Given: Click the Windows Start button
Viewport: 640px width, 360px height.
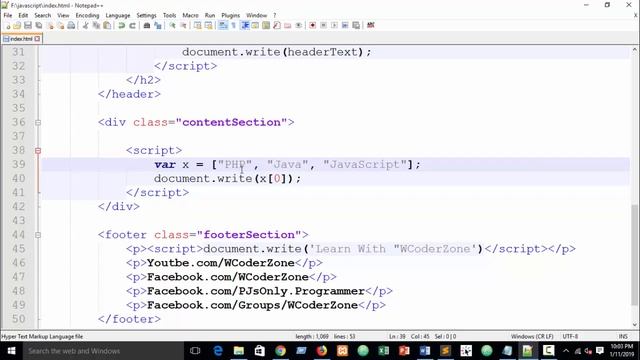Looking at the screenshot, I should click(11, 351).
